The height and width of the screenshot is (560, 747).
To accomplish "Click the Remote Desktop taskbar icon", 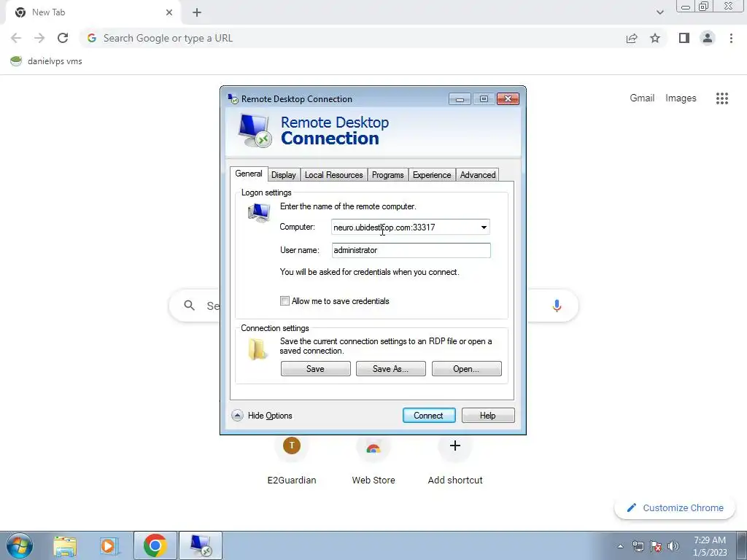I will (201, 545).
